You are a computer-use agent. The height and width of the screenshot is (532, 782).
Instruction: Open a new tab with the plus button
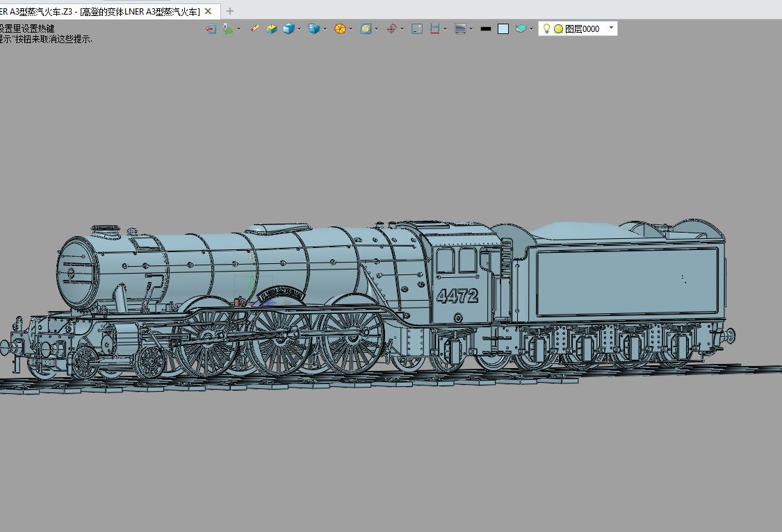click(229, 11)
